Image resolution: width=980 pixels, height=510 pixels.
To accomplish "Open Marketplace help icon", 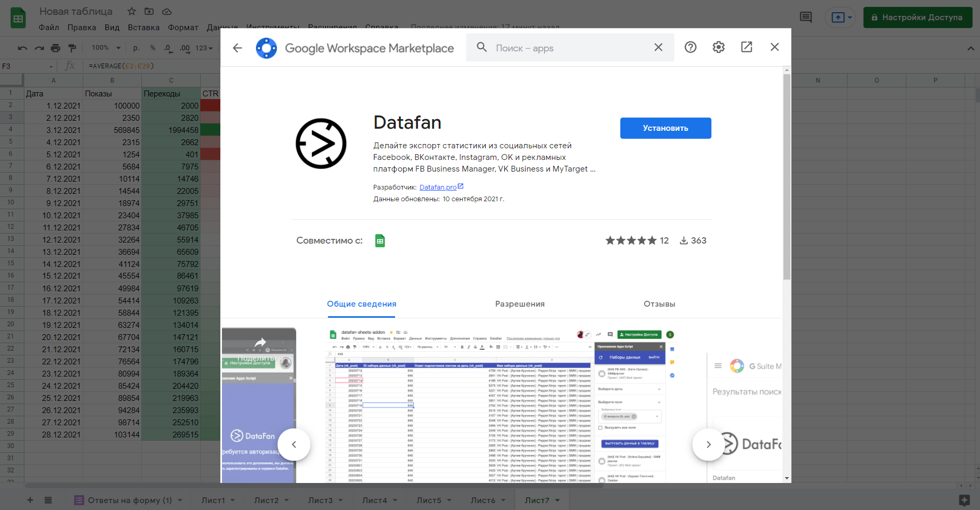I will [690, 47].
